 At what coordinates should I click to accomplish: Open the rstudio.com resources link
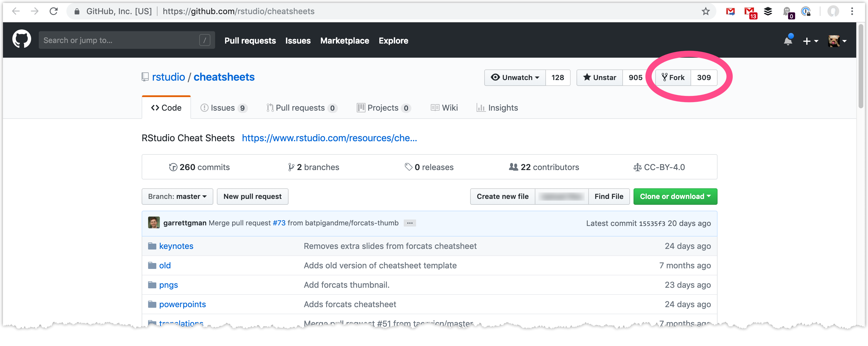[x=329, y=138]
